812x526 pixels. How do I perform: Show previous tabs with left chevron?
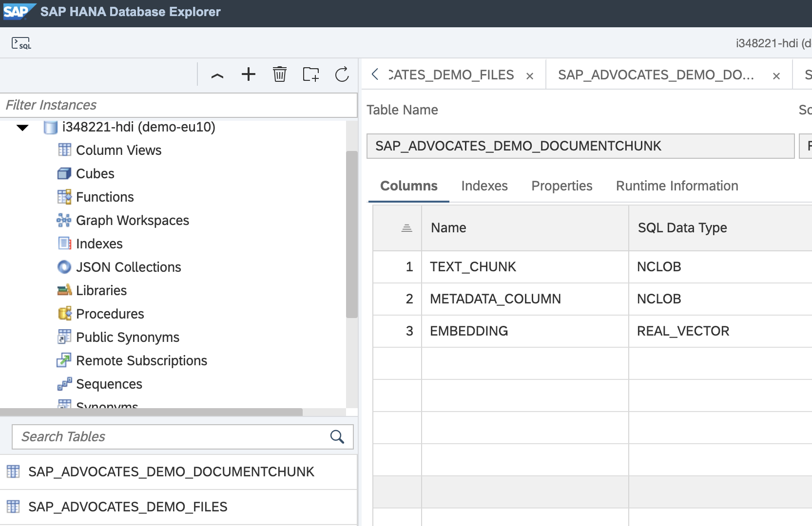pos(375,75)
